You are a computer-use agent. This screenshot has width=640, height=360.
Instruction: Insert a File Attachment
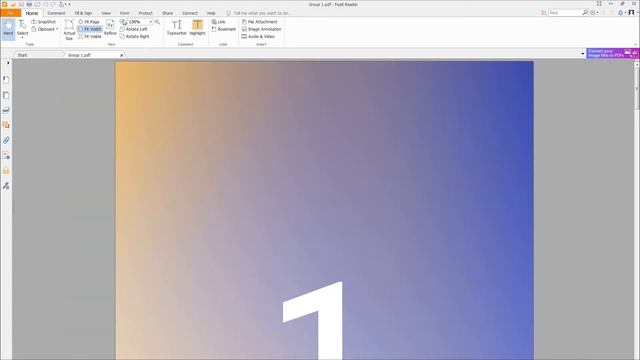(260, 22)
